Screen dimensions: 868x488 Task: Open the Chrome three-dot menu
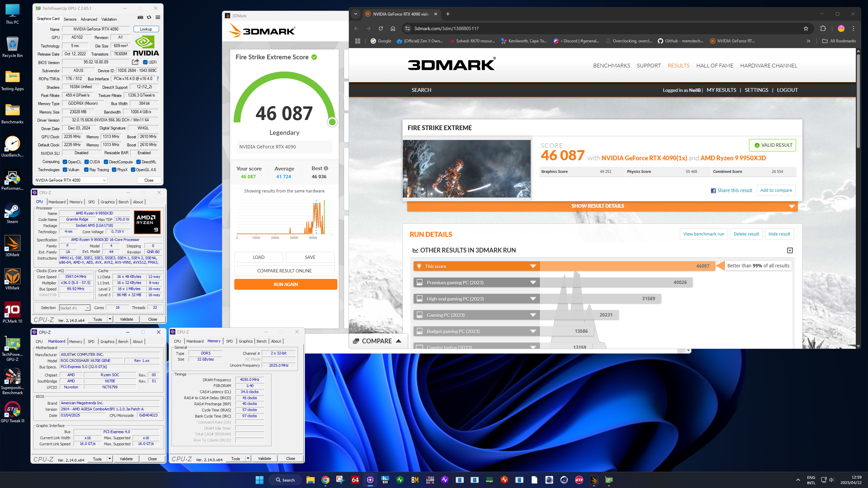[854, 28]
